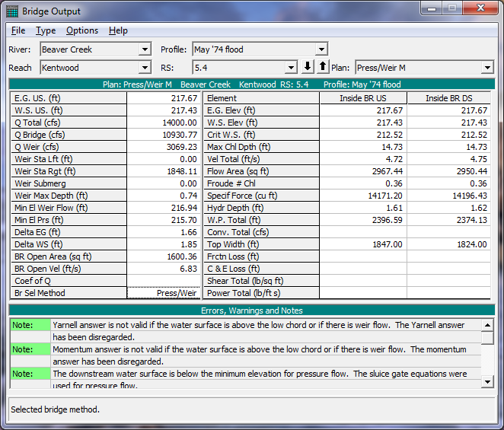Open the Options menu

coord(82,30)
